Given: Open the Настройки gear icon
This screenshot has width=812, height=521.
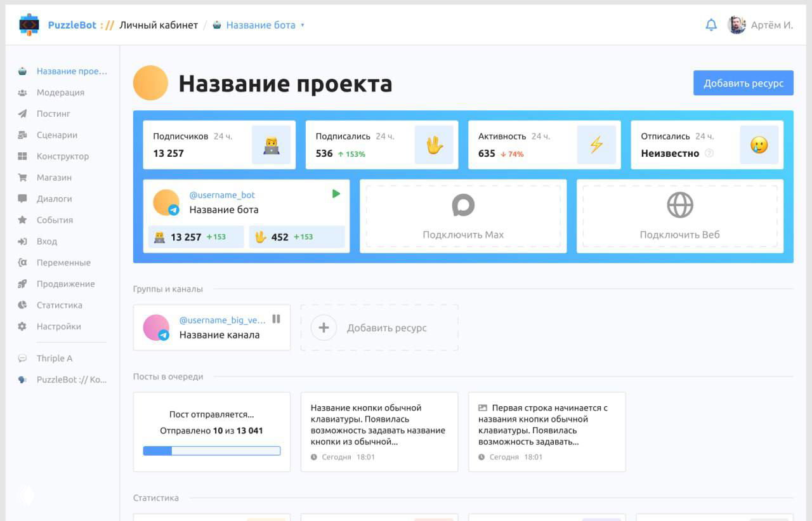Looking at the screenshot, I should [x=22, y=326].
